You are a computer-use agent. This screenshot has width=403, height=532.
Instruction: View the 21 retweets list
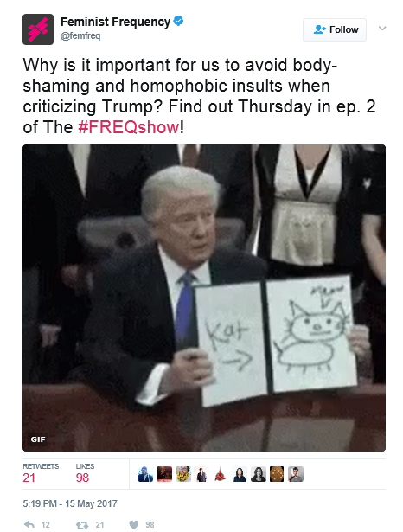click(41, 473)
